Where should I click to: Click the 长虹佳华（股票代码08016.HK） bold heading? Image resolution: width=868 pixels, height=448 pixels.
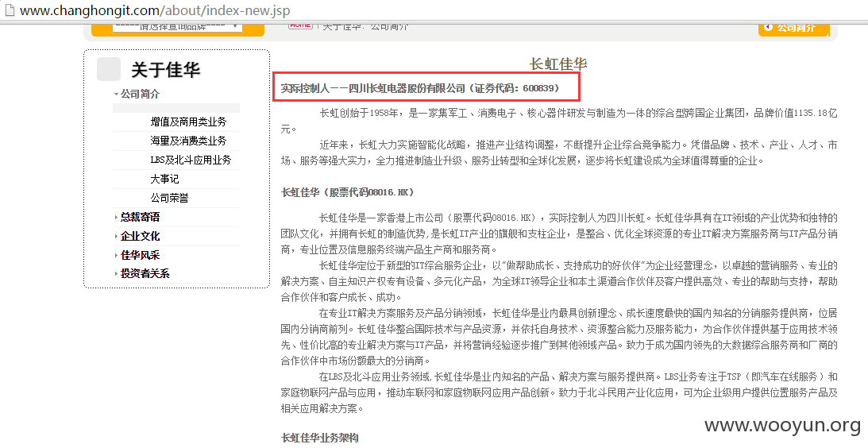(x=348, y=192)
